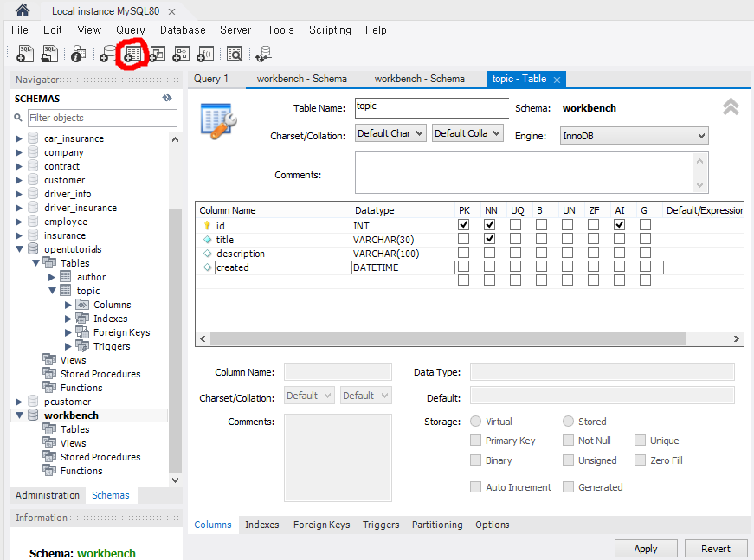Open the Indexes tab at the bottom
The width and height of the screenshot is (754, 560).
(262, 525)
